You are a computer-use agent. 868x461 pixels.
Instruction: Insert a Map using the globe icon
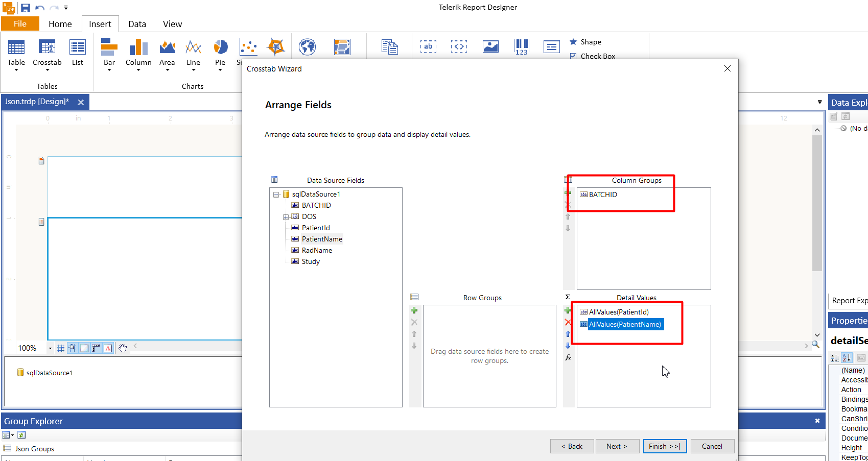pyautogui.click(x=307, y=46)
